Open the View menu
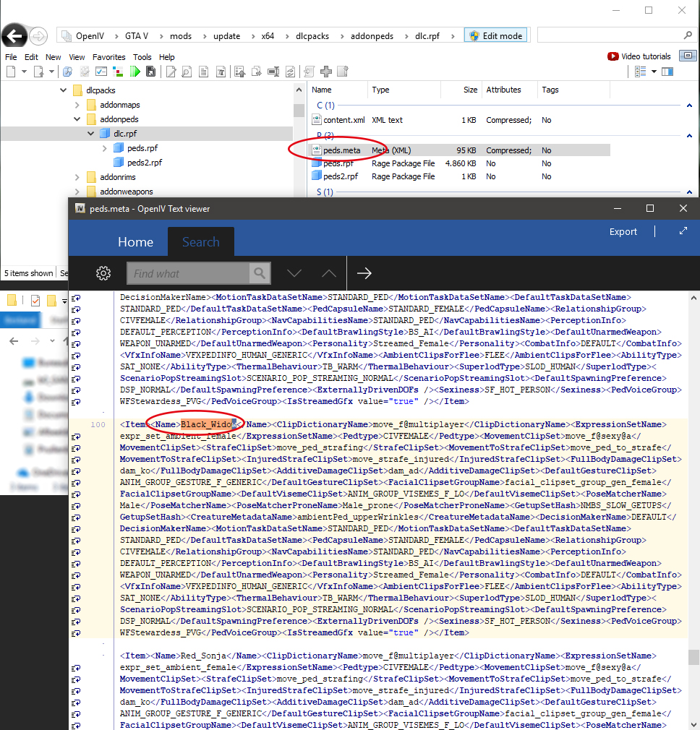This screenshot has height=730, width=700. (x=77, y=57)
